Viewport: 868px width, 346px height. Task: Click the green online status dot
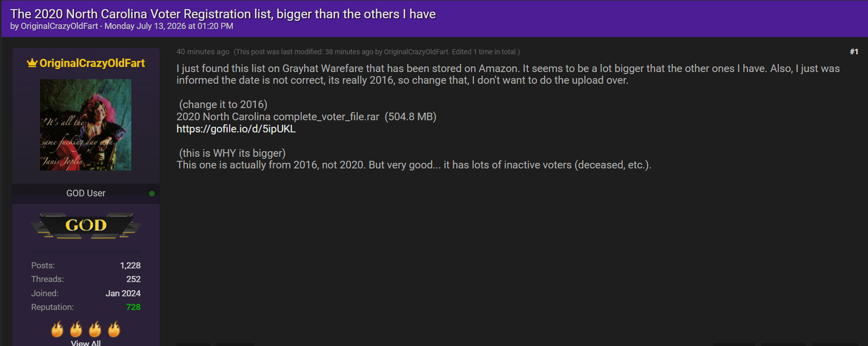point(152,193)
